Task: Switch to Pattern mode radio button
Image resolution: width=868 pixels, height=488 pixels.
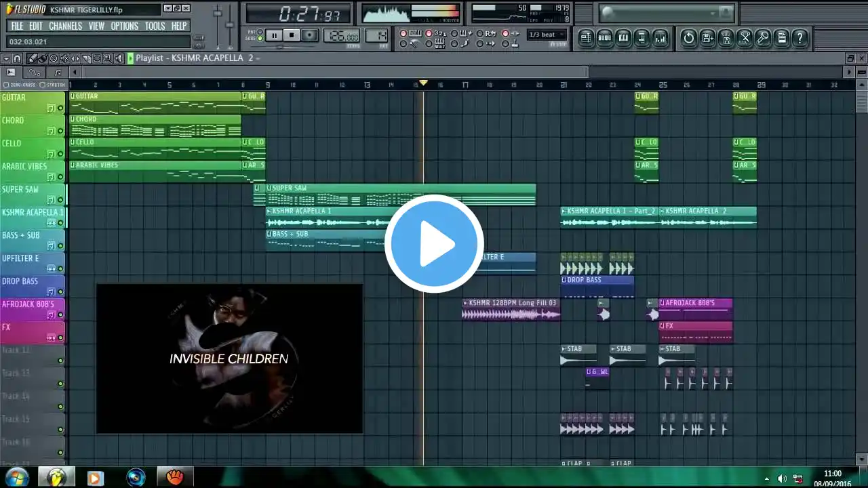Action: coord(261,32)
